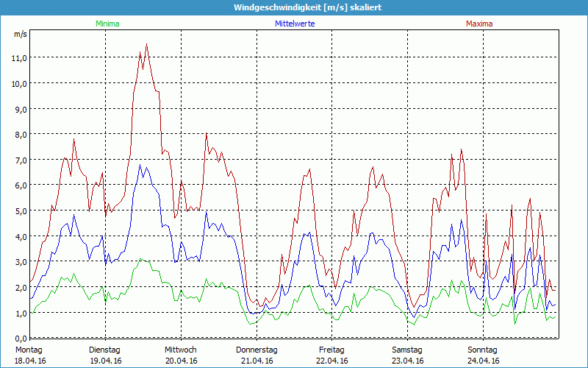Click the 0,0 y-axis value
This screenshot has height=368, width=588.
click(21, 338)
